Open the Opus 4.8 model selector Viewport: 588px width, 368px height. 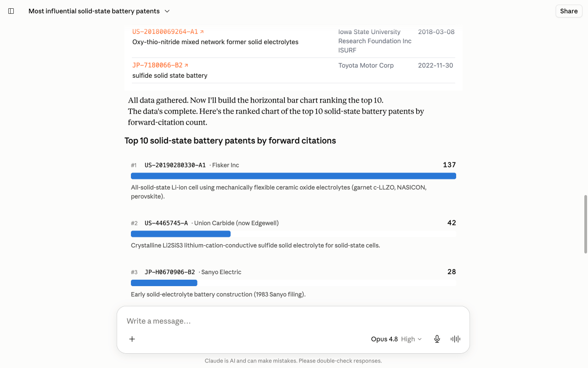click(384, 339)
